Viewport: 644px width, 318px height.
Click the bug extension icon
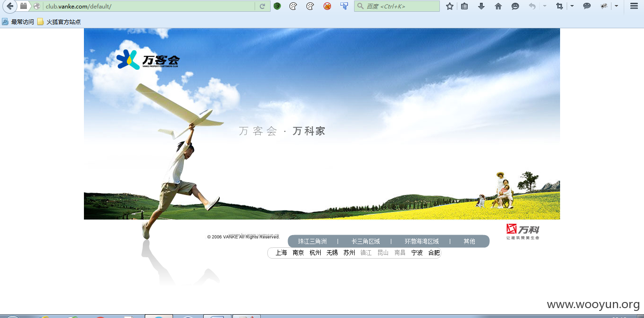click(x=604, y=6)
